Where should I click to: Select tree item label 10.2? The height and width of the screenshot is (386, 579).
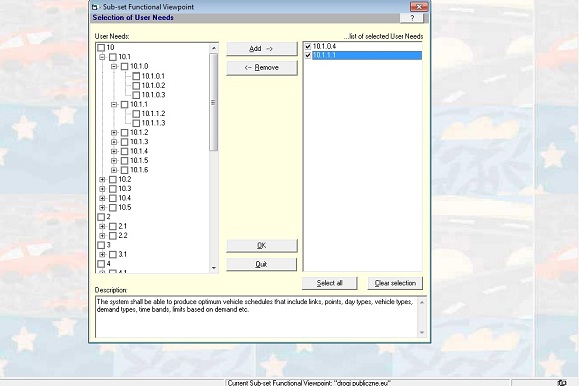tap(125, 180)
